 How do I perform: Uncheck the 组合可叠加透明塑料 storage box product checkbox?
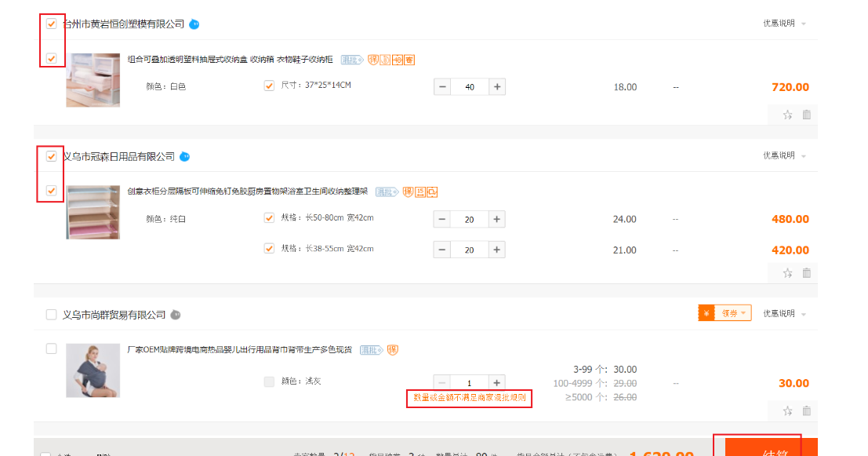click(x=52, y=58)
